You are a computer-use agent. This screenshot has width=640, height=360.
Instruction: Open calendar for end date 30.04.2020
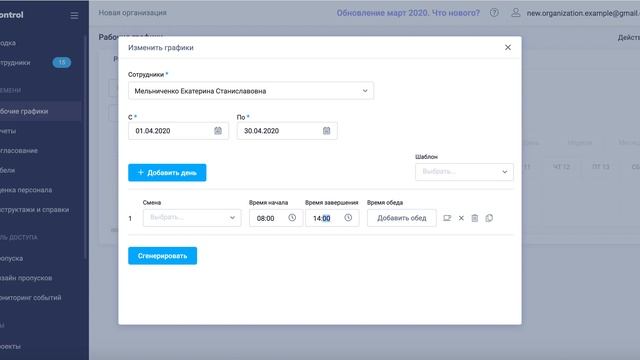click(x=327, y=131)
